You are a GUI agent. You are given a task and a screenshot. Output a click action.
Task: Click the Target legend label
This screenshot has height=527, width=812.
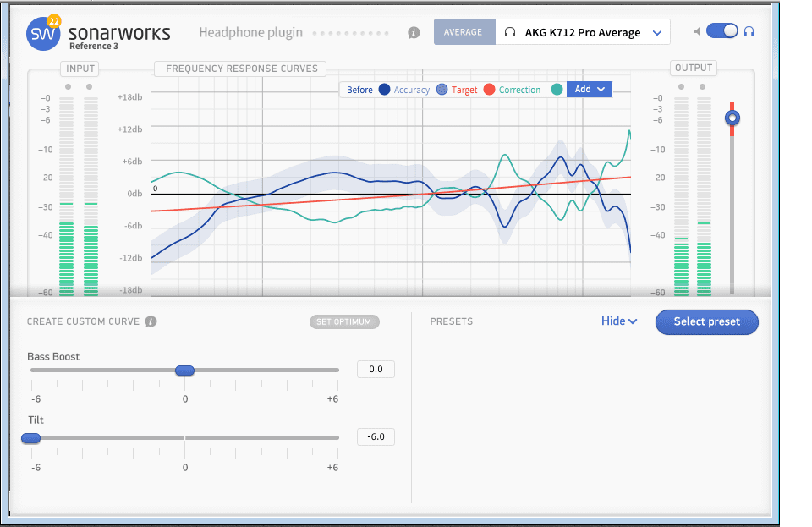click(464, 90)
